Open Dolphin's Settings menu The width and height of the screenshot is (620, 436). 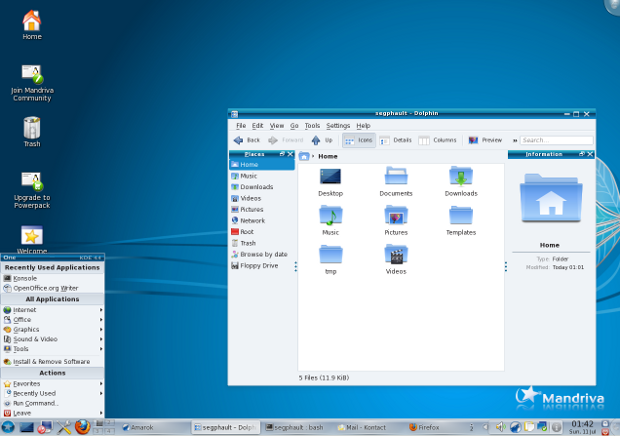point(338,126)
